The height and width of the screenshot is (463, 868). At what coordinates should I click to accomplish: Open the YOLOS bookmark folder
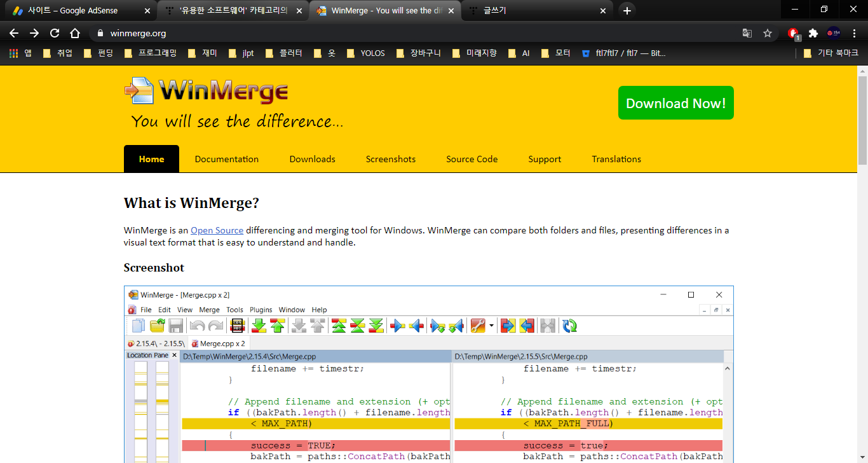tap(366, 53)
